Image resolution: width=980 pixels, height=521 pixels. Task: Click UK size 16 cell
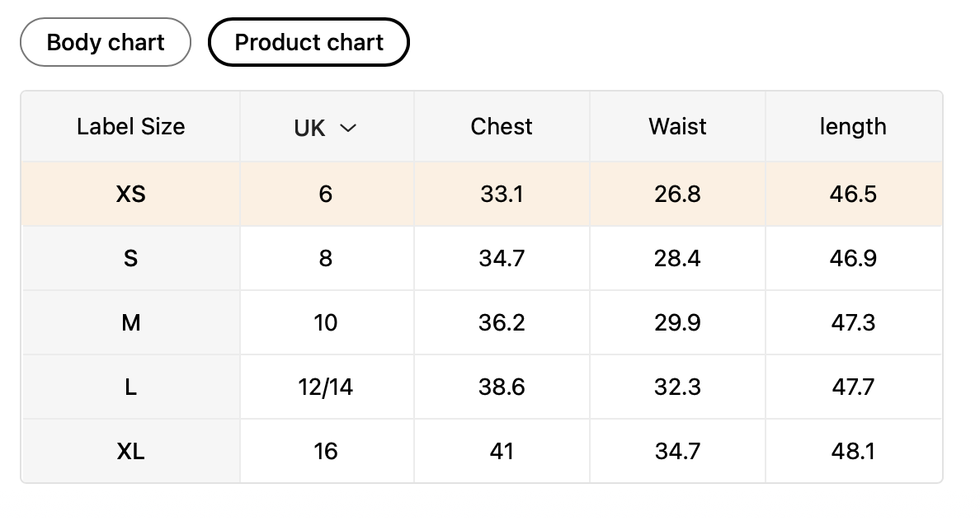click(326, 452)
